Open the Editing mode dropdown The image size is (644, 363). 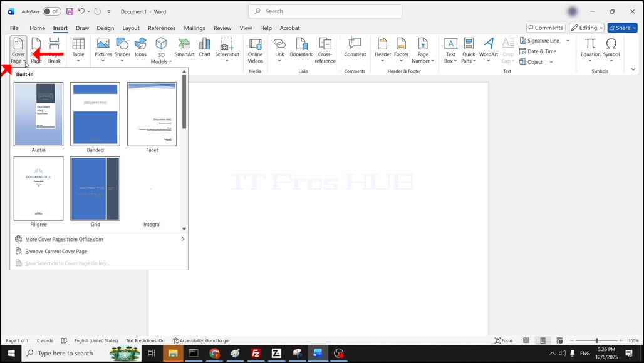586,28
